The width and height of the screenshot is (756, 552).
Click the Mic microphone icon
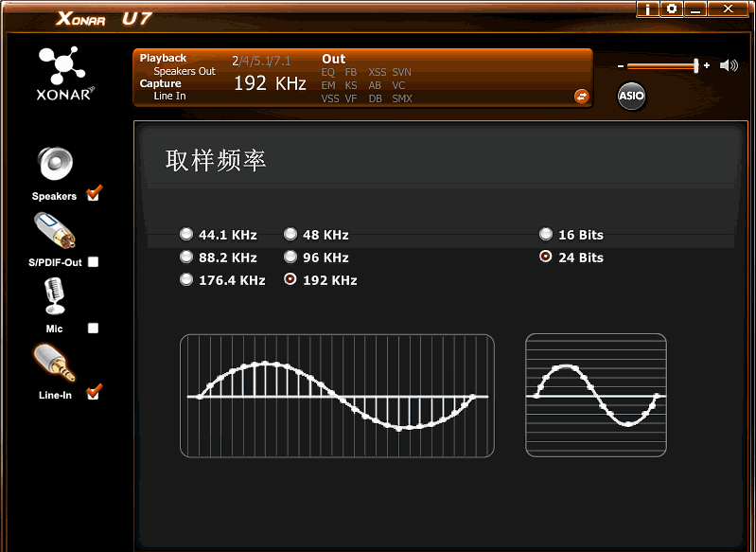tap(55, 295)
